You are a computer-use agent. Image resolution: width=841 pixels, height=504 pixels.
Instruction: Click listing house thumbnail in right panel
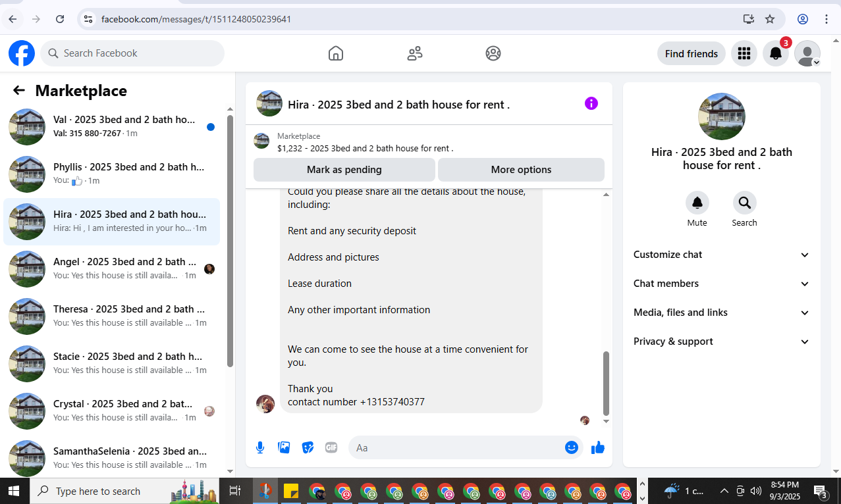click(x=722, y=116)
